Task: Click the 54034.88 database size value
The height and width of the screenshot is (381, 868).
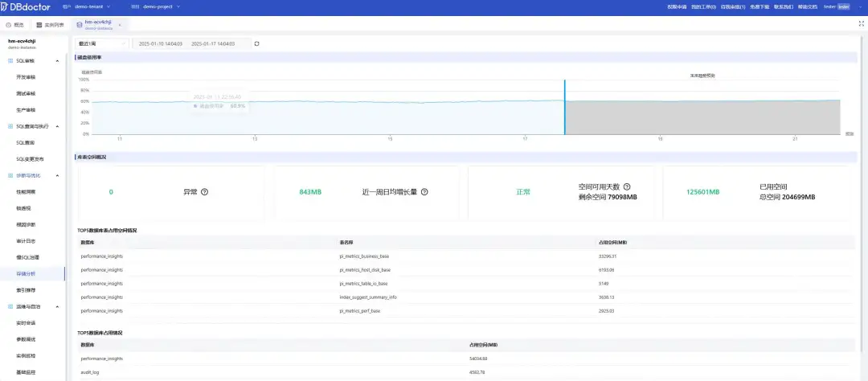Action: tap(477, 358)
